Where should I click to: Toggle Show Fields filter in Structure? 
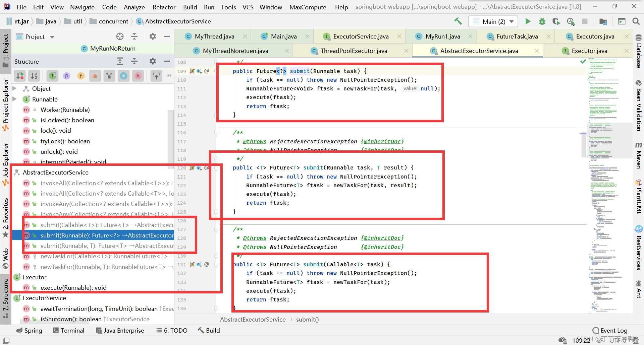click(x=81, y=76)
